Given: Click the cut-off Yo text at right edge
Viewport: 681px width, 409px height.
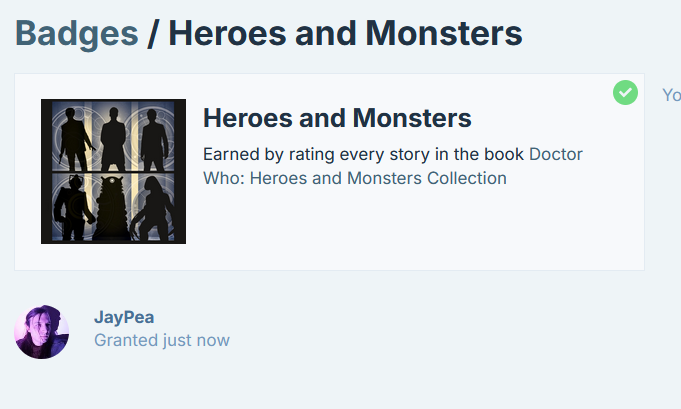Looking at the screenshot, I should pyautogui.click(x=671, y=95).
